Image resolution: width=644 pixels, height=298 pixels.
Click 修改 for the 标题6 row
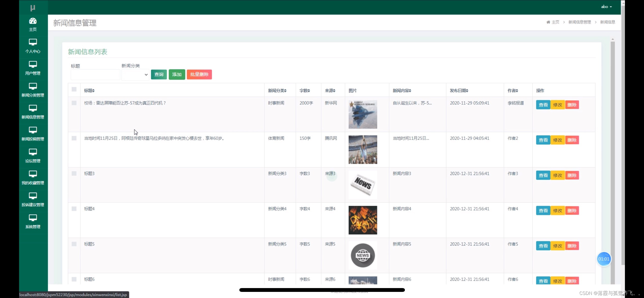[558, 281]
